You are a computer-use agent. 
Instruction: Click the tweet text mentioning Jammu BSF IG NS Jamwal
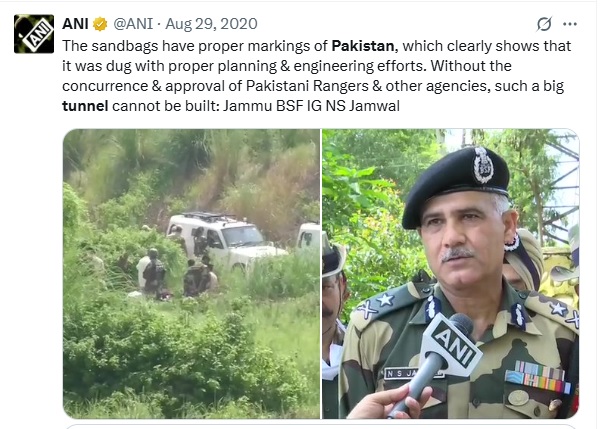(x=311, y=106)
